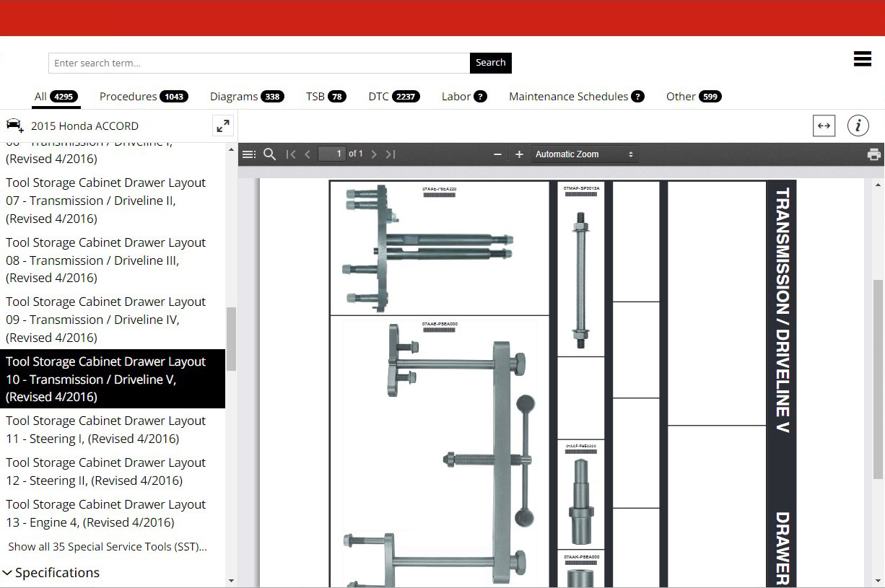Toggle full-width view arrows button

click(824, 126)
